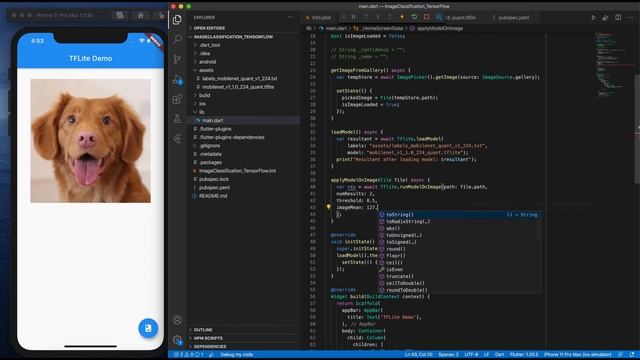Expand the build folder

(x=204, y=95)
